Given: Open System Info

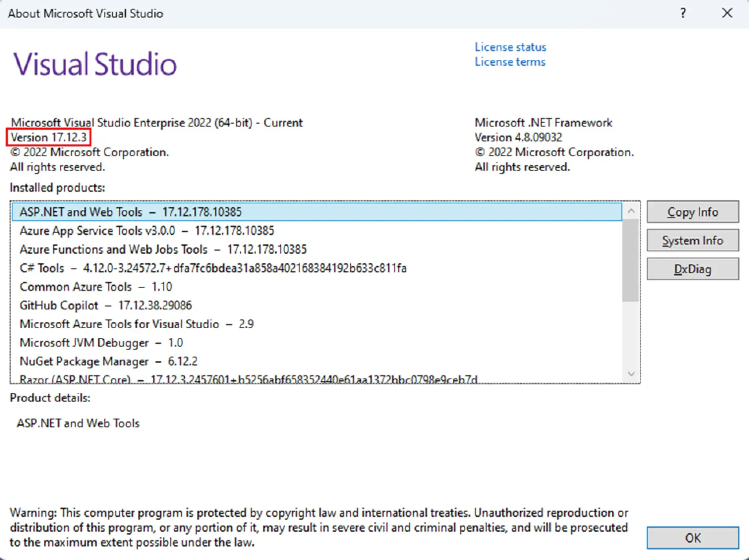Looking at the screenshot, I should click(692, 240).
